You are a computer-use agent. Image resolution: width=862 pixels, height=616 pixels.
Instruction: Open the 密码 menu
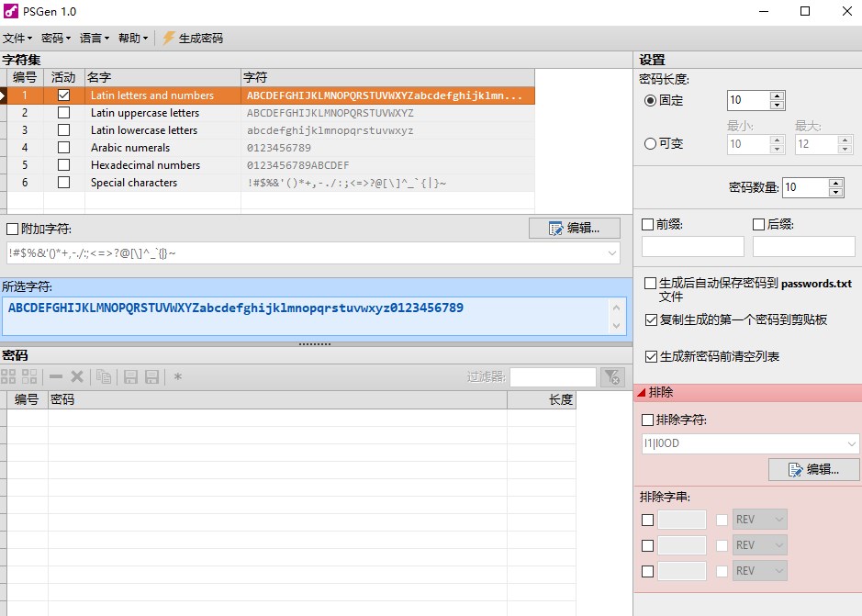[51, 38]
